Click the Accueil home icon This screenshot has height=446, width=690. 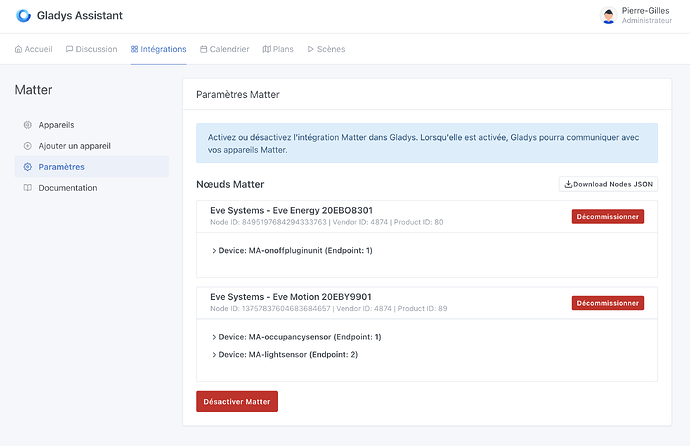[x=18, y=49]
